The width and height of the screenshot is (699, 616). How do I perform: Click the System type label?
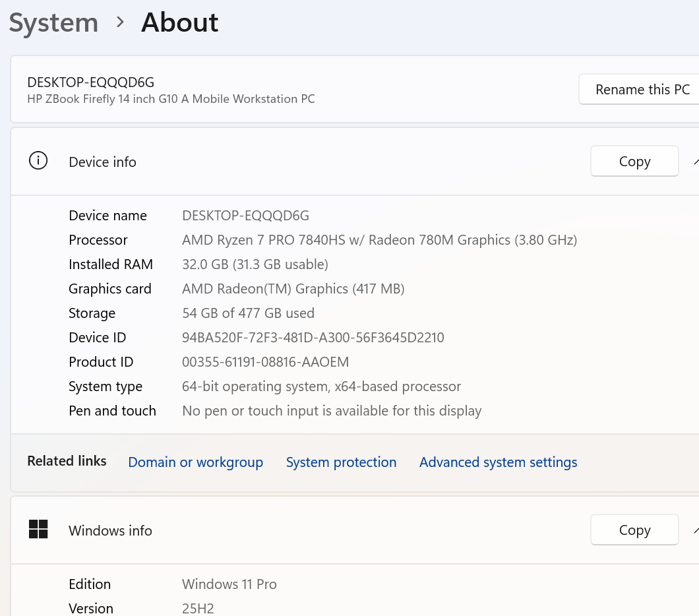point(106,386)
